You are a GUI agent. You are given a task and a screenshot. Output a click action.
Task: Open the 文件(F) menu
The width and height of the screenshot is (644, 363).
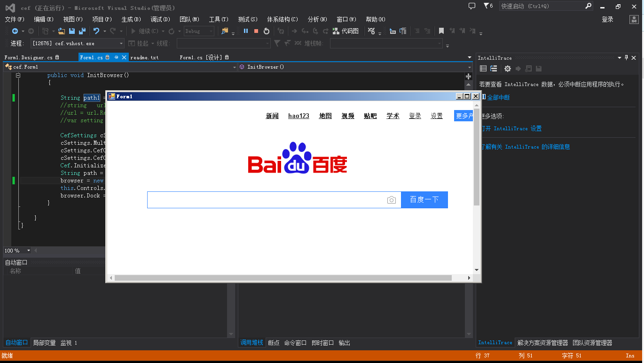(x=14, y=19)
